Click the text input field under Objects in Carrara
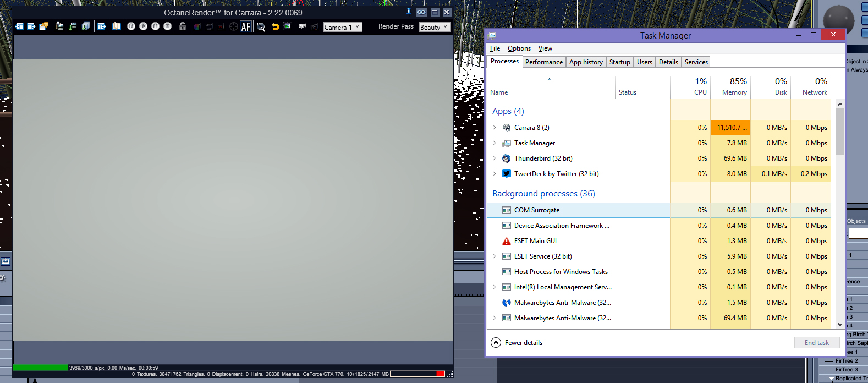The height and width of the screenshot is (383, 868). tap(858, 233)
